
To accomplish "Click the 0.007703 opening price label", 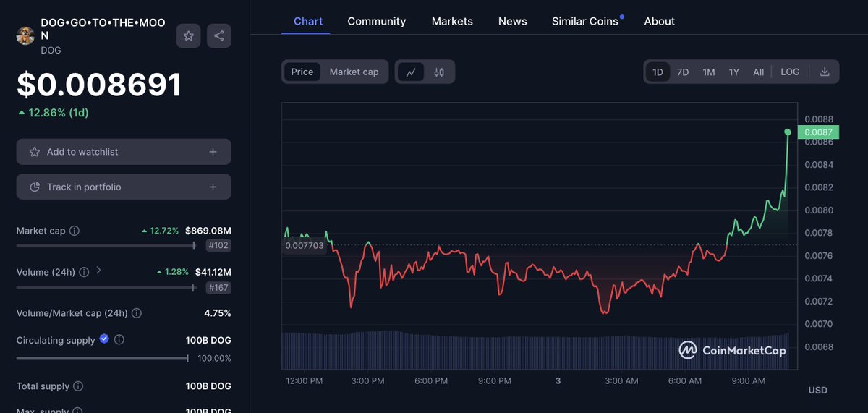I will pos(304,246).
